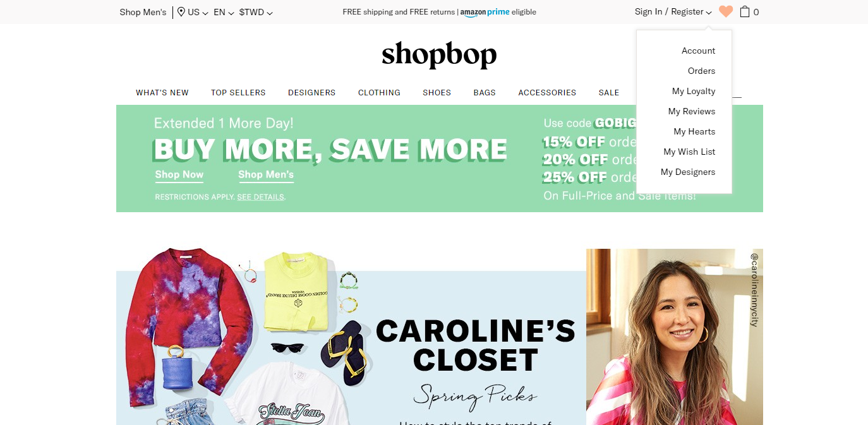Open the Sale navigation tab
868x425 pixels.
(609, 92)
